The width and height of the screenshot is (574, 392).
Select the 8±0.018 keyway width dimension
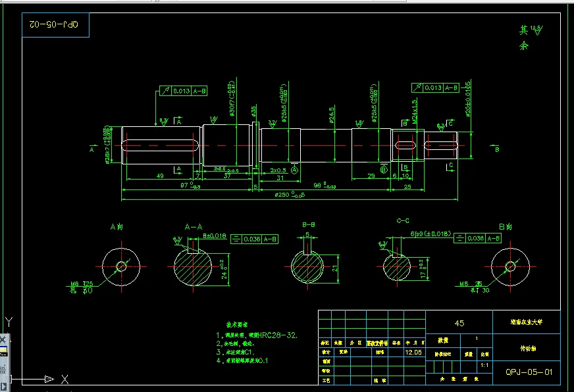(x=215, y=236)
